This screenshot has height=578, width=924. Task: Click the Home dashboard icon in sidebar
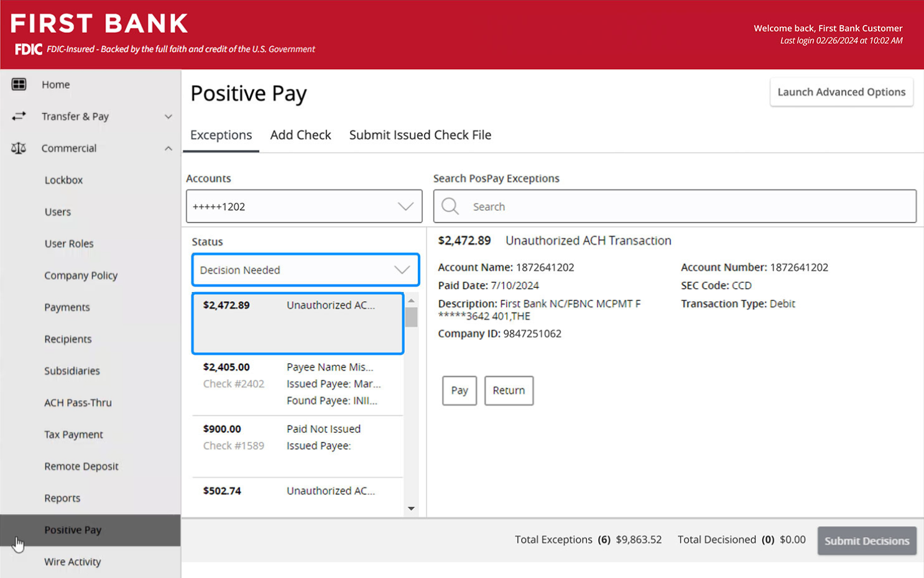tap(19, 84)
